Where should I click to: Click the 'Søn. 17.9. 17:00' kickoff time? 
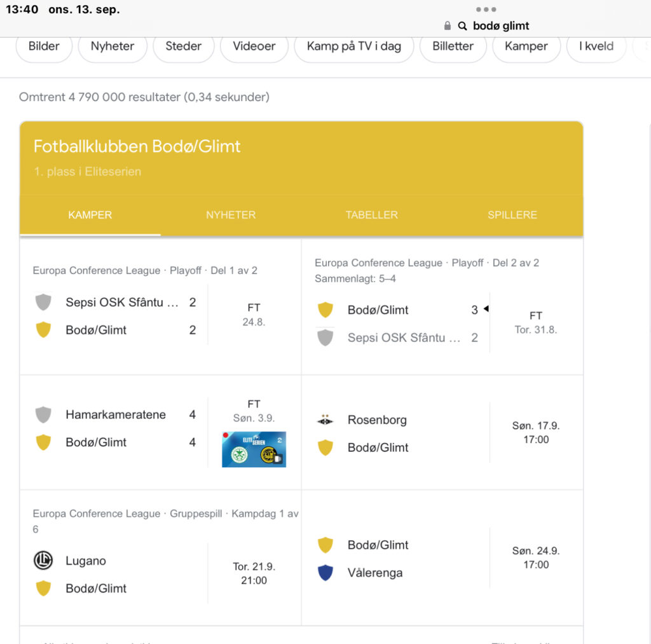point(535,432)
